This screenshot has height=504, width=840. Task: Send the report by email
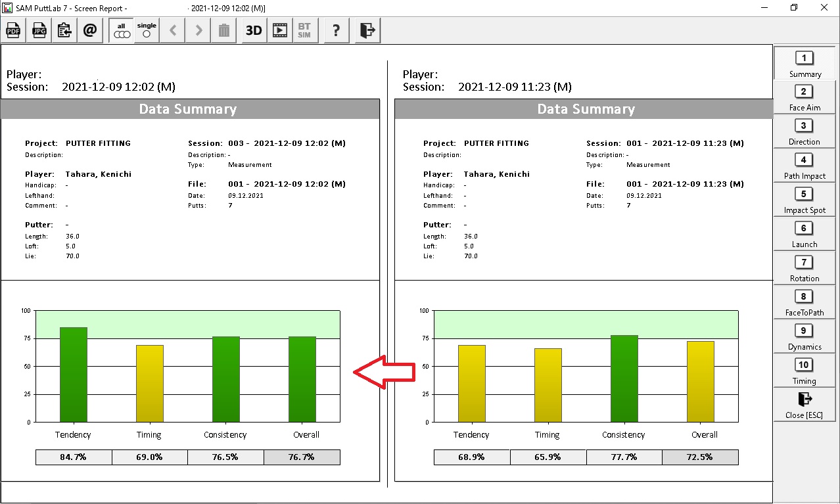(x=90, y=30)
